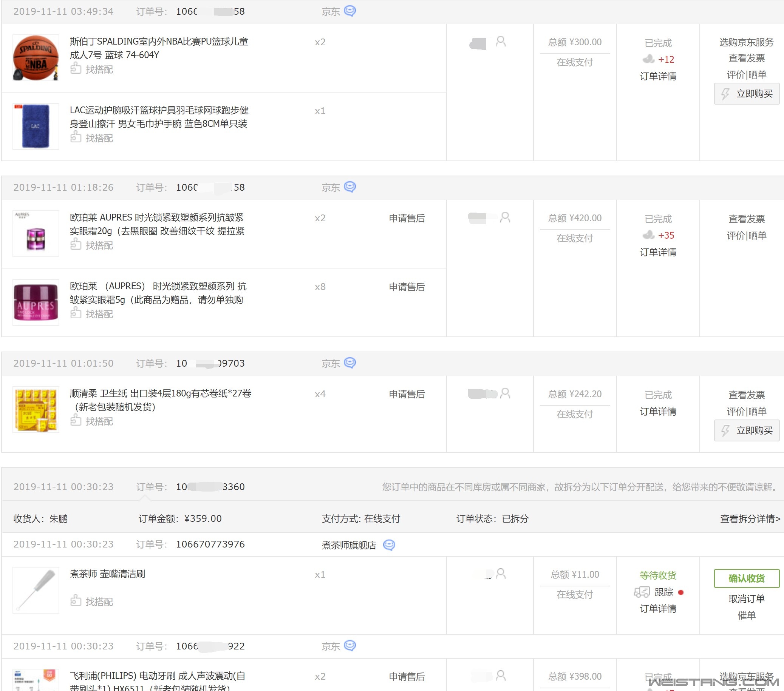Open AUPRES 5g eye cream jar thumbnail
The width and height of the screenshot is (784, 691).
coord(36,302)
